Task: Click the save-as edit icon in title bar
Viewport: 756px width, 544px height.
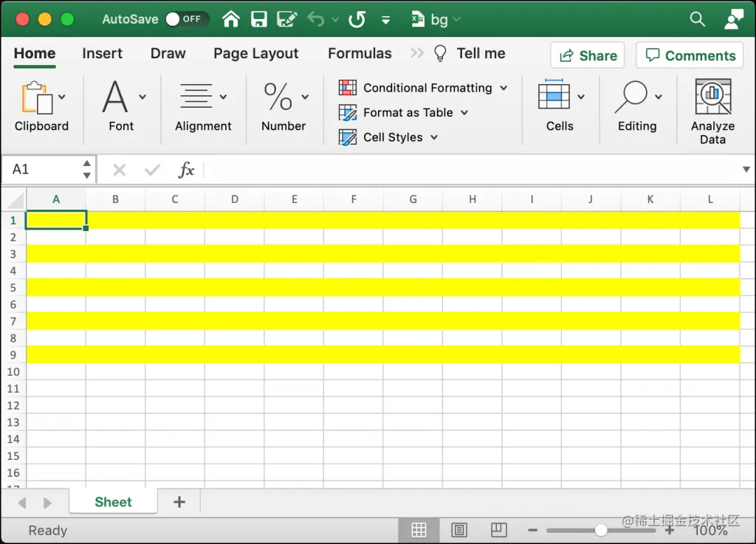Action: point(287,19)
